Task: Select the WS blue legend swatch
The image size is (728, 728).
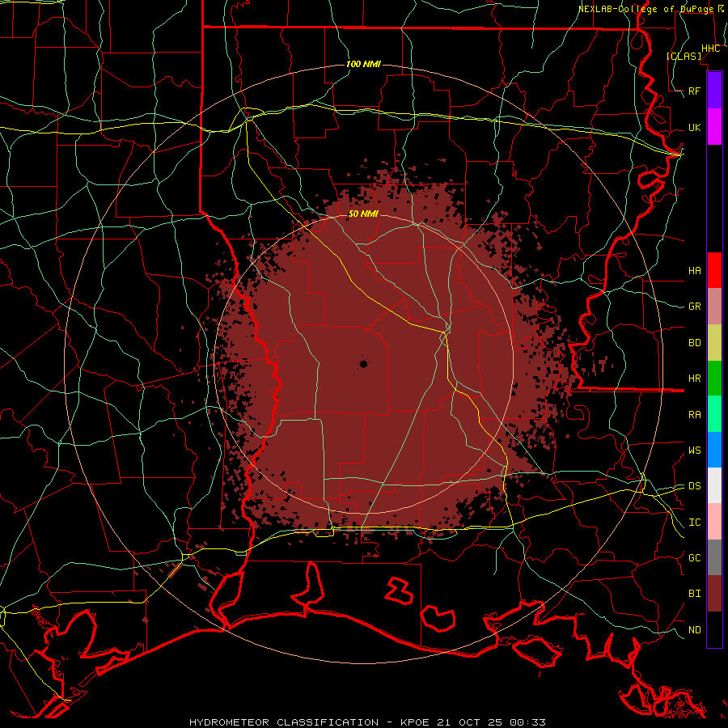Action: pos(714,450)
